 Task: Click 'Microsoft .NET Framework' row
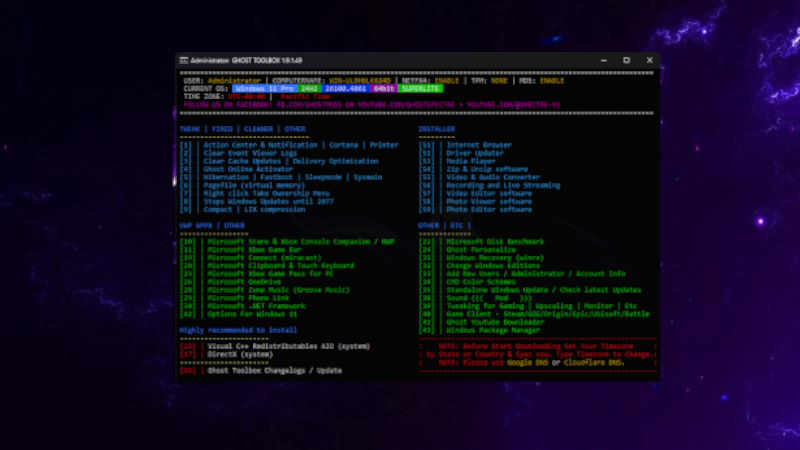click(x=242, y=306)
